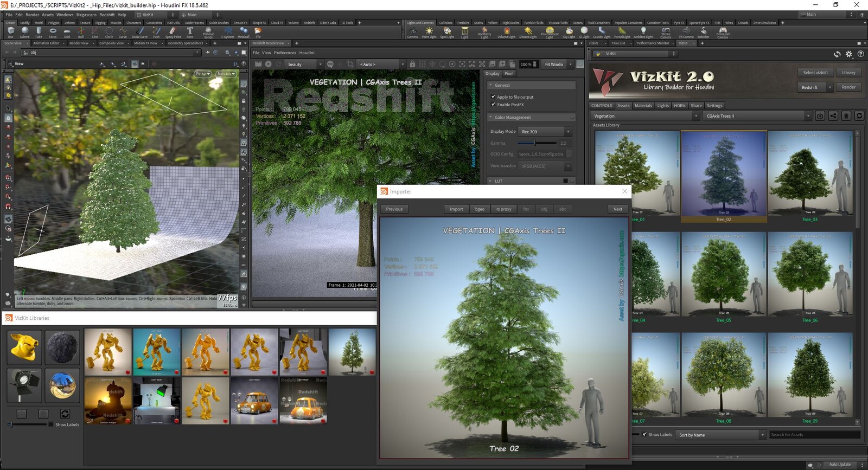Click the VR Camera shelf tool
Screen dimensions: 868x470
[686, 33]
